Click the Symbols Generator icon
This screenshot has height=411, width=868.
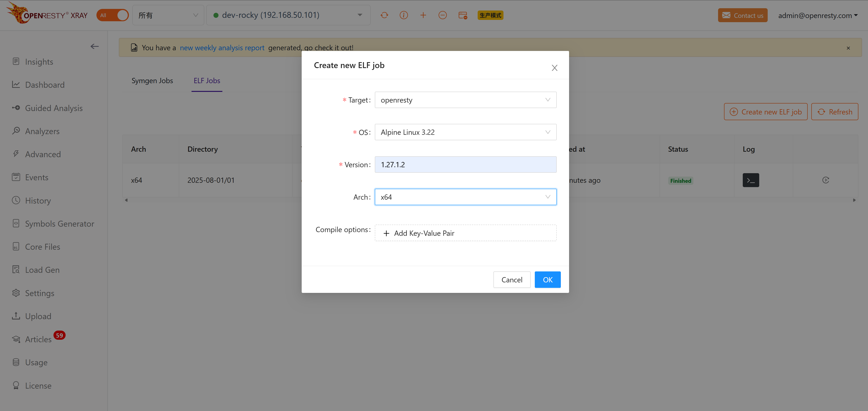coord(16,223)
